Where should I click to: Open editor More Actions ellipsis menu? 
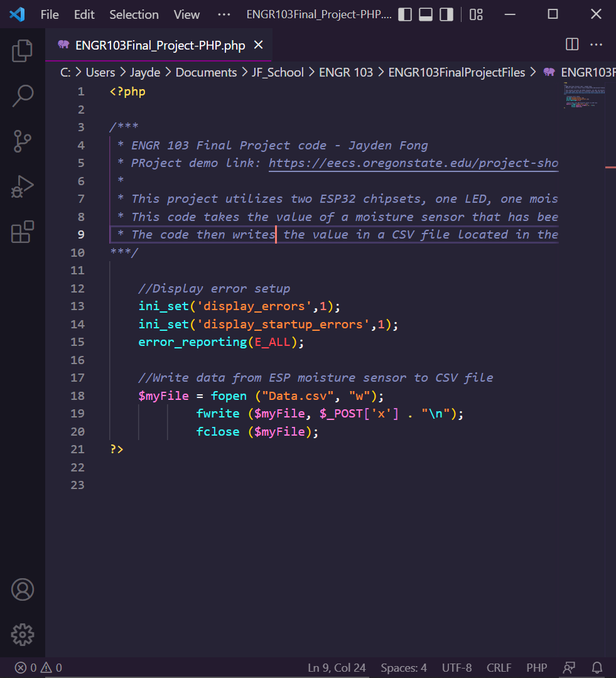tap(596, 44)
